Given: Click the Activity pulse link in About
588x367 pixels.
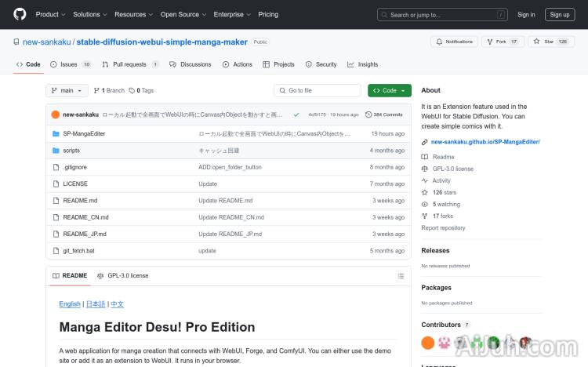Looking at the screenshot, I should tap(441, 180).
